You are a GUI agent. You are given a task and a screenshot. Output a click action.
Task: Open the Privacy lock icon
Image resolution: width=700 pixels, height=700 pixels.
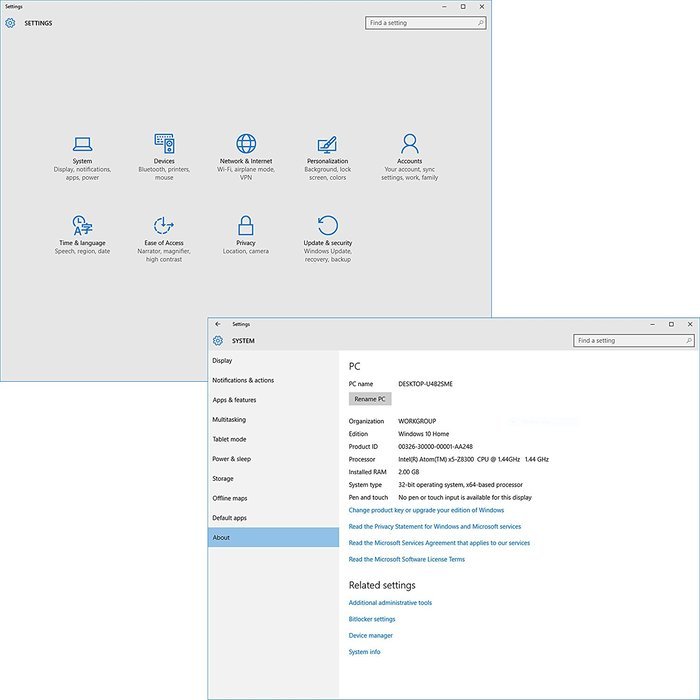[x=246, y=225]
